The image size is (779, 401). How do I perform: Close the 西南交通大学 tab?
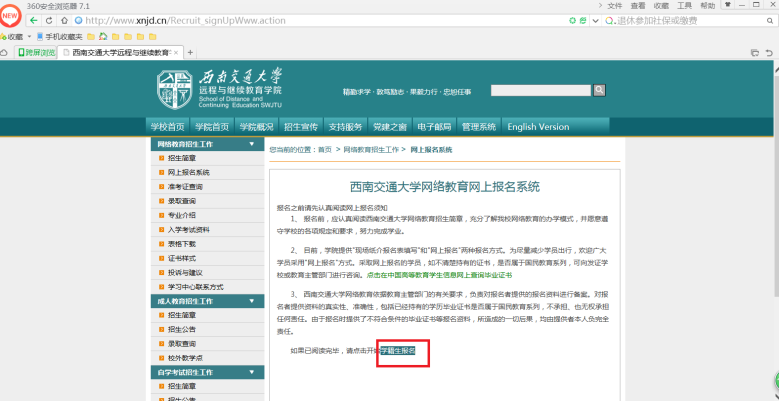(x=176, y=52)
